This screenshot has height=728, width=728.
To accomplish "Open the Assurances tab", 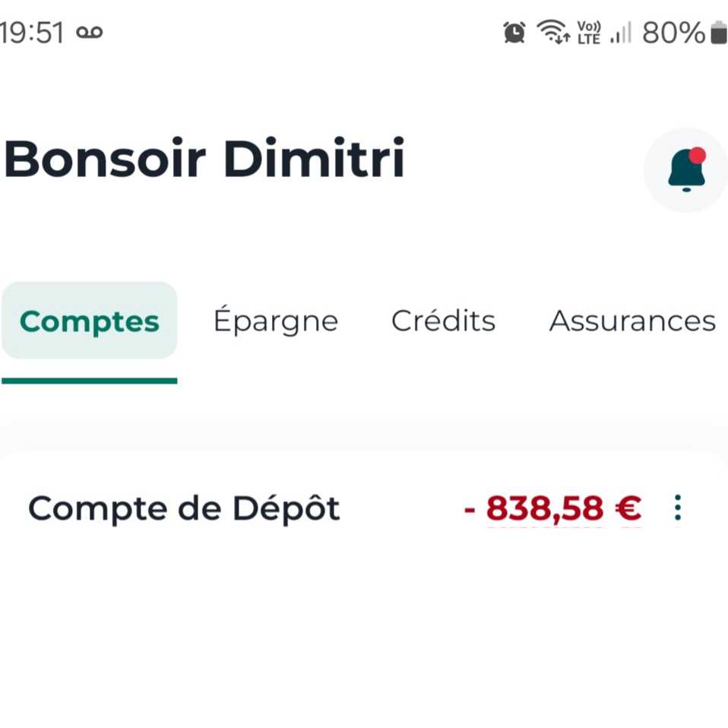I will coord(631,320).
